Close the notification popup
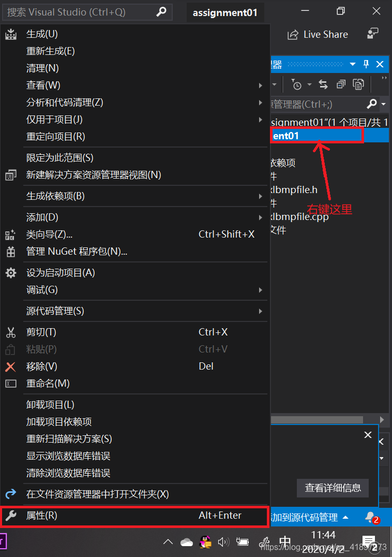 click(368, 435)
